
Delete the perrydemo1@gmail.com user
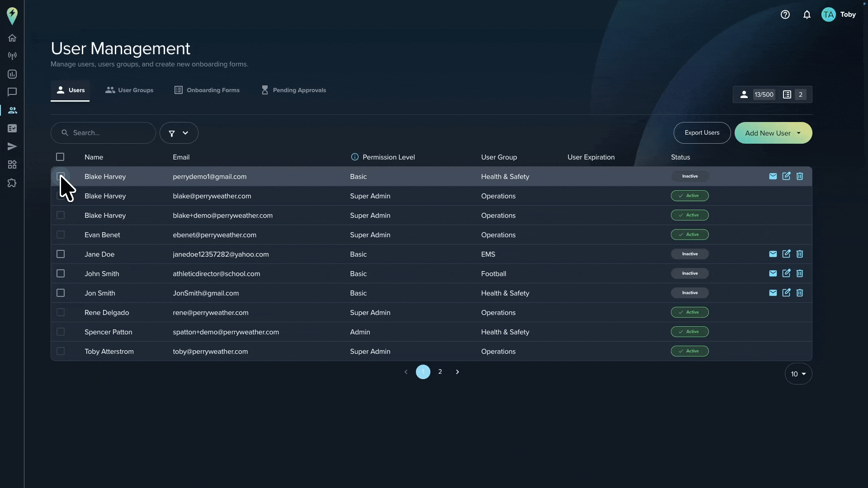tap(800, 176)
